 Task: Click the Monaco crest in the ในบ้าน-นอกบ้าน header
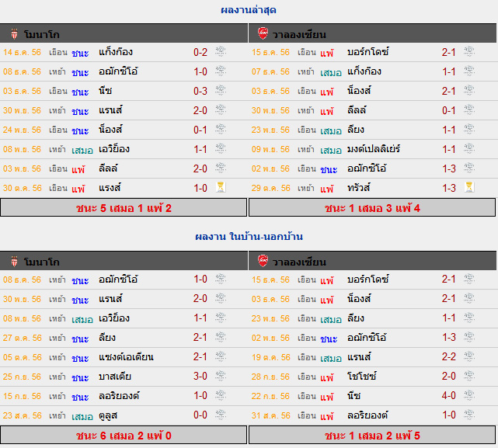[14, 262]
